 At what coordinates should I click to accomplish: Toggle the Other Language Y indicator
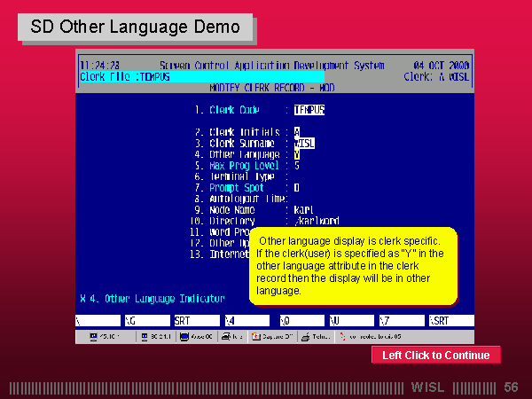click(297, 154)
